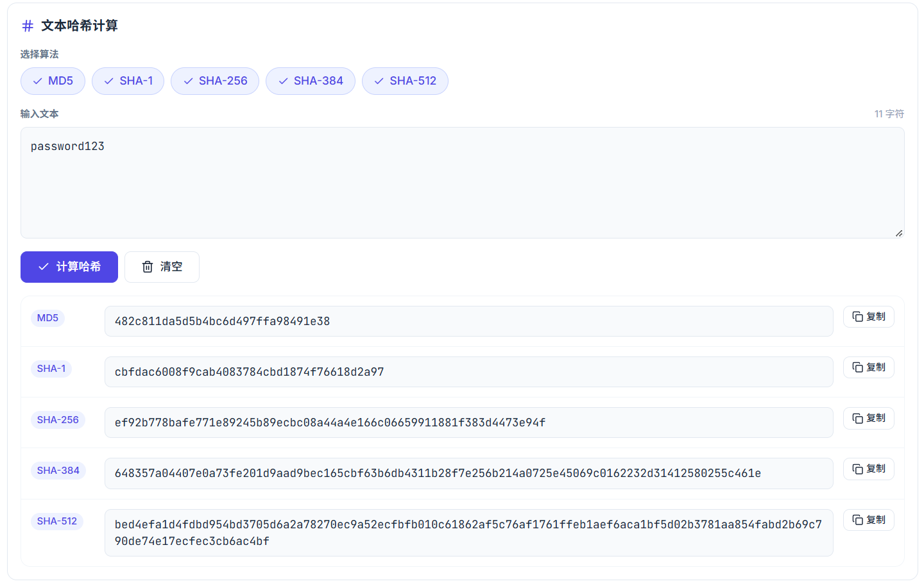Image resolution: width=924 pixels, height=586 pixels.
Task: Click the 选择算法 label
Action: (39, 54)
